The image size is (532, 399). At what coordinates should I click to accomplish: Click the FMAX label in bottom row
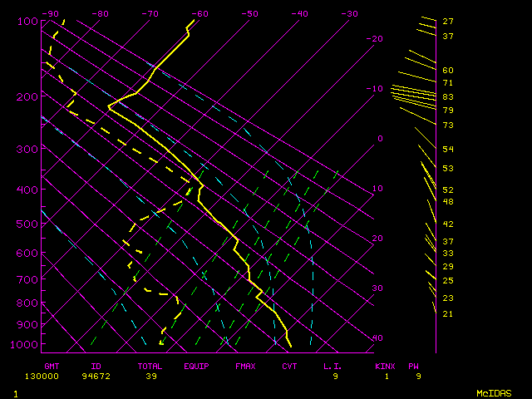pos(244,366)
